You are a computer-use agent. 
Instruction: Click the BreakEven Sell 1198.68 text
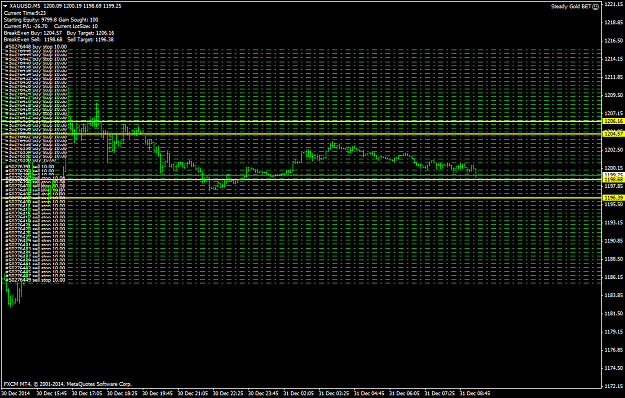point(33,40)
